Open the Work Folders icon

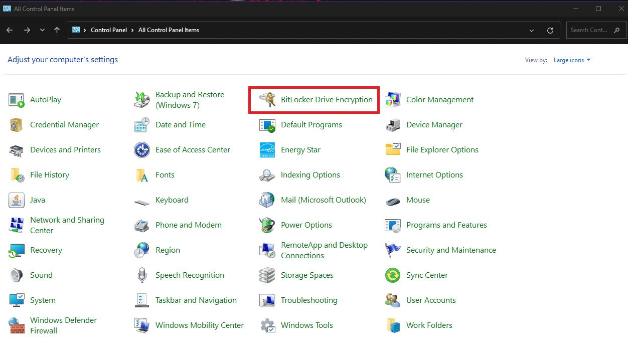(x=393, y=325)
